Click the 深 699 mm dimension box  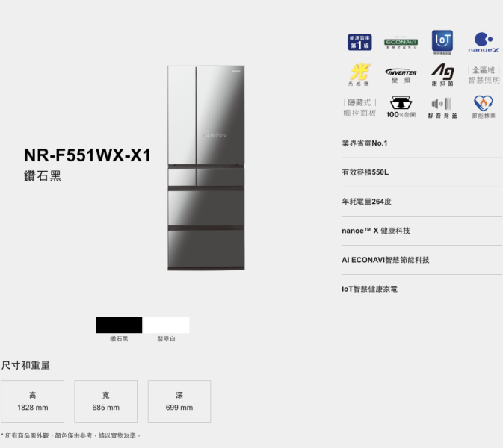[x=179, y=401]
